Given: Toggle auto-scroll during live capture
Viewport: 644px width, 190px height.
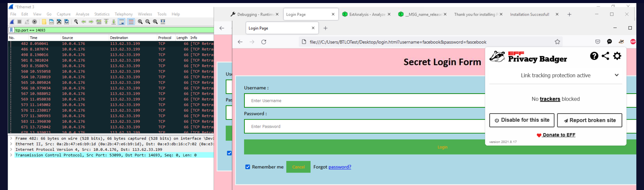Looking at the screenshot, I should [122, 22].
